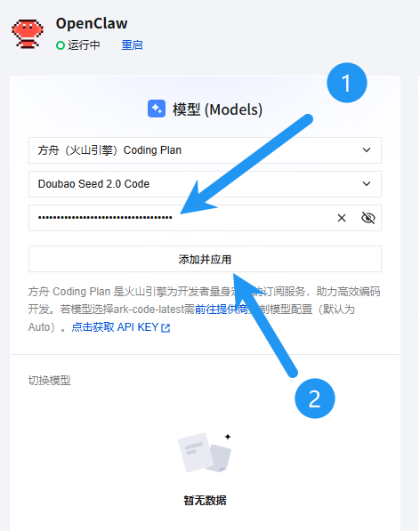Click the OpenClaw red pixel mascot logo

tap(28, 34)
